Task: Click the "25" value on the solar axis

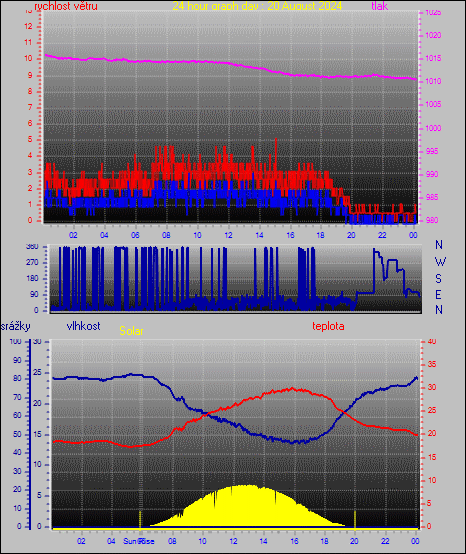Action: (x=37, y=372)
